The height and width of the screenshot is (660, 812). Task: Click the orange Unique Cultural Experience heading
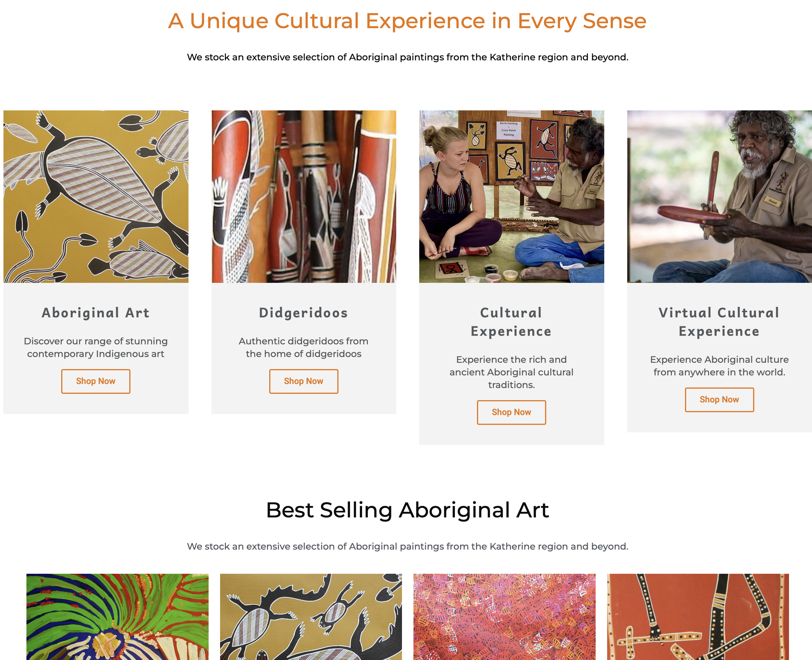[407, 21]
